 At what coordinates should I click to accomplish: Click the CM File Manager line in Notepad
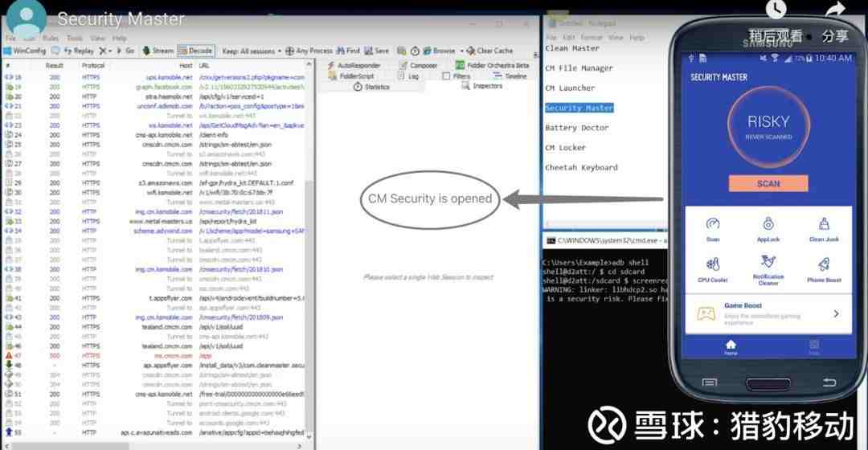(579, 68)
